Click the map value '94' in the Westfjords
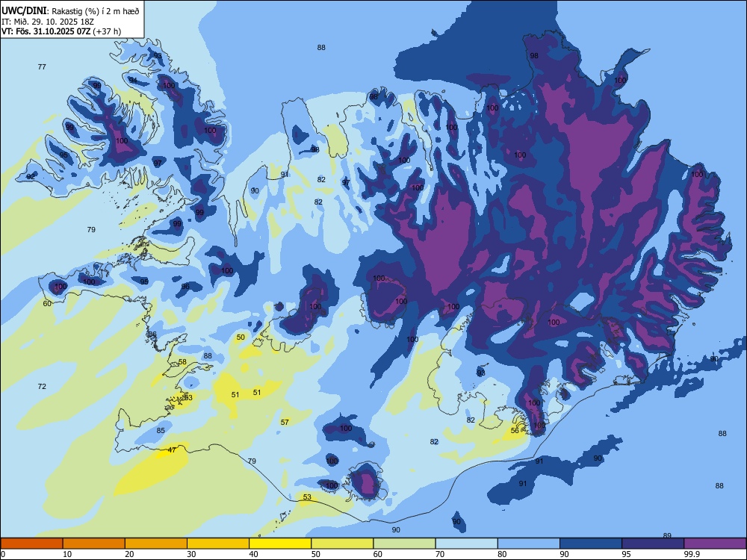Screen dimensions: 747x560 tap(134, 80)
